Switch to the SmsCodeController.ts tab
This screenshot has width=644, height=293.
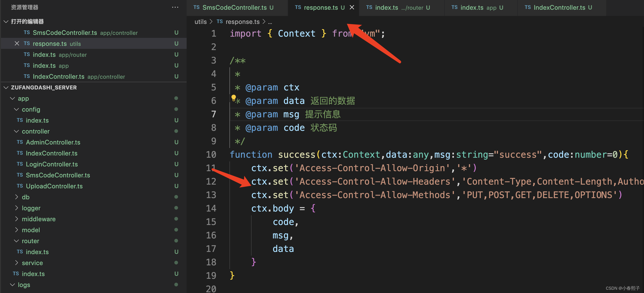pos(235,7)
